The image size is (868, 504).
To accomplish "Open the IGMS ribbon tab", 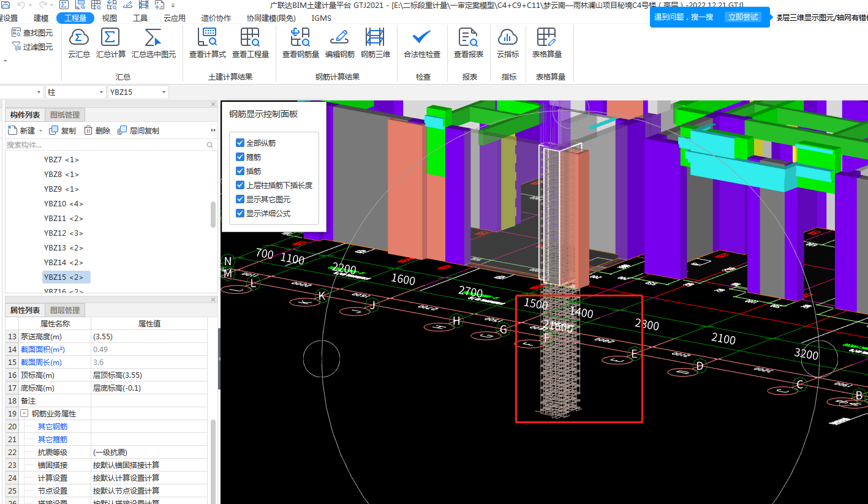I will 321,18.
